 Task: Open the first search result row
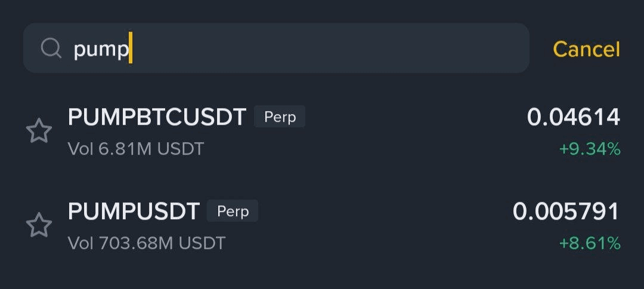pyautogui.click(x=322, y=131)
